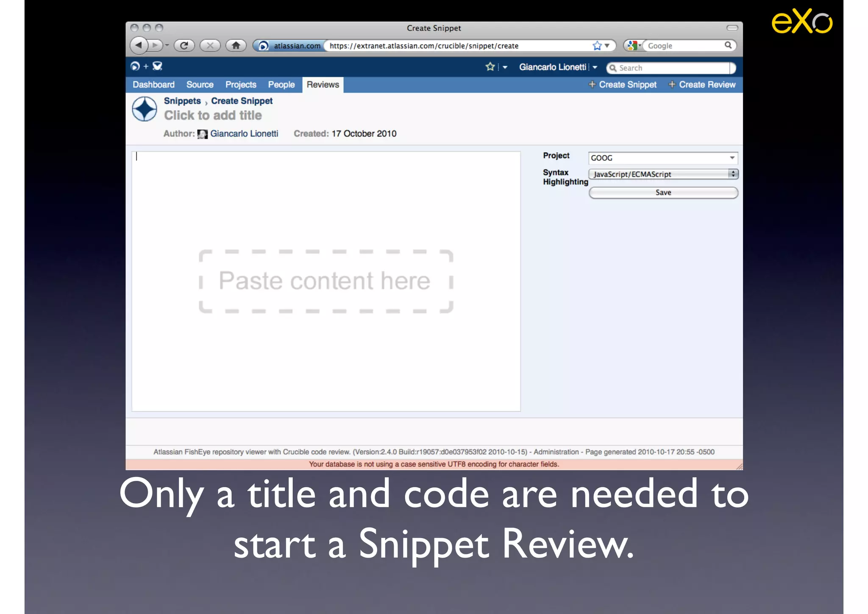868x614 pixels.
Task: Reload the page with the refresh icon
Action: pyautogui.click(x=184, y=45)
